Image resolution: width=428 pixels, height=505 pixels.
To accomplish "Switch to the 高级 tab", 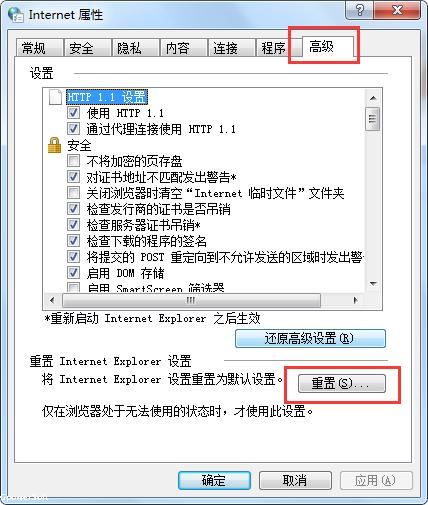I will tap(322, 46).
